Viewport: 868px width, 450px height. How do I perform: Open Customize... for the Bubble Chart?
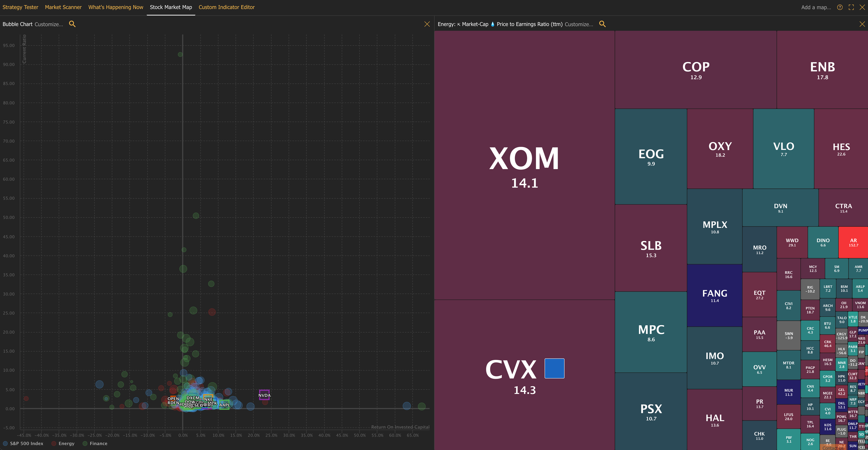click(49, 24)
